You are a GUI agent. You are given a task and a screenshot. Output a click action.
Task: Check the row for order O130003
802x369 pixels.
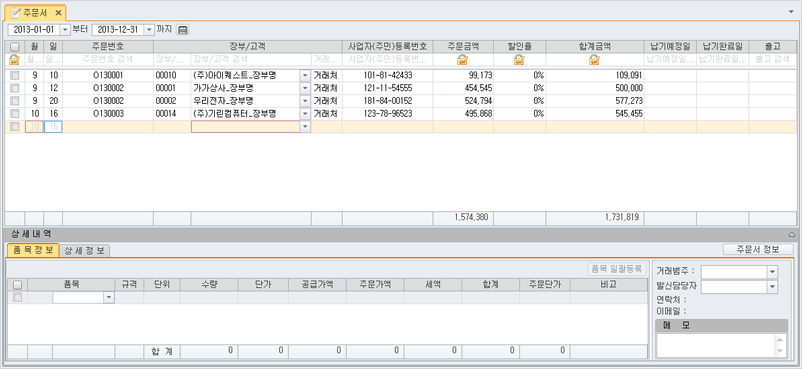[14, 113]
